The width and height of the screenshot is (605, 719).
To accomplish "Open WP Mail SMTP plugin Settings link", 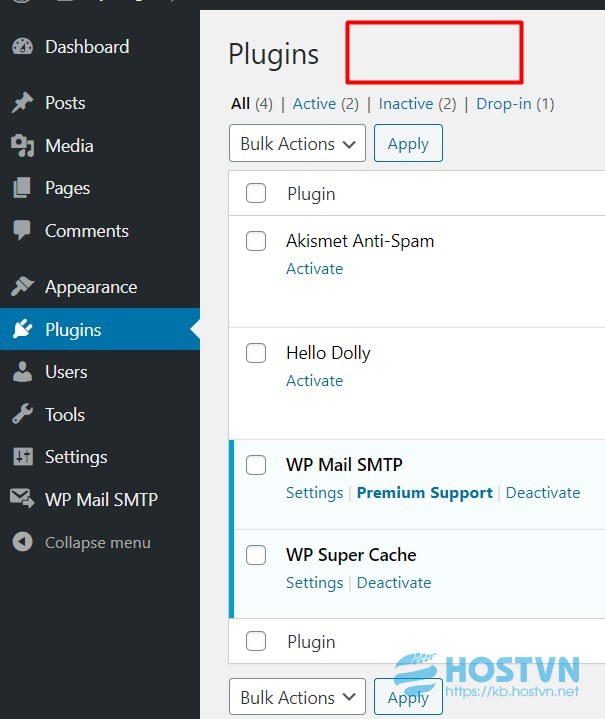I will (x=315, y=493).
